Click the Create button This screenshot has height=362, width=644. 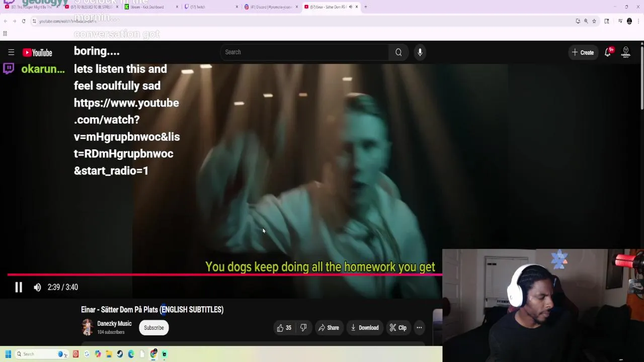coord(583,52)
